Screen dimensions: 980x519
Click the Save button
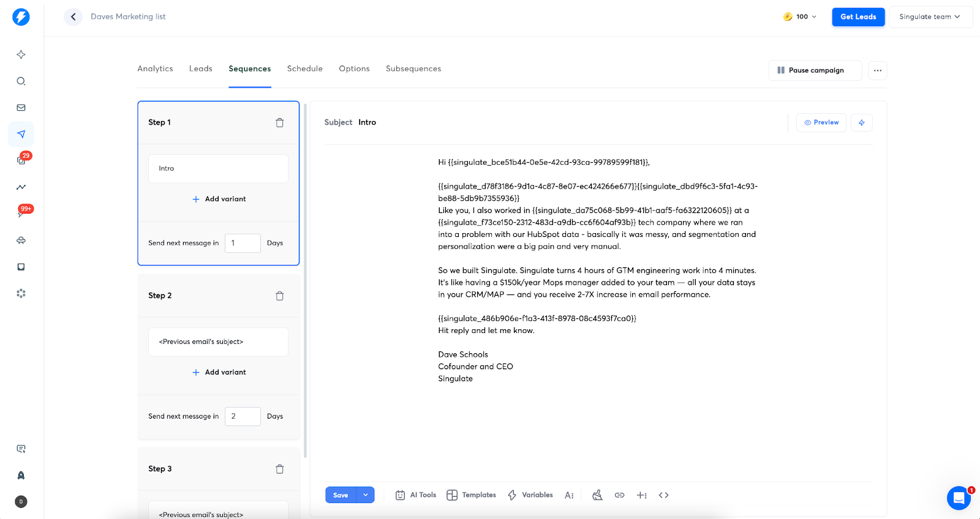click(341, 495)
